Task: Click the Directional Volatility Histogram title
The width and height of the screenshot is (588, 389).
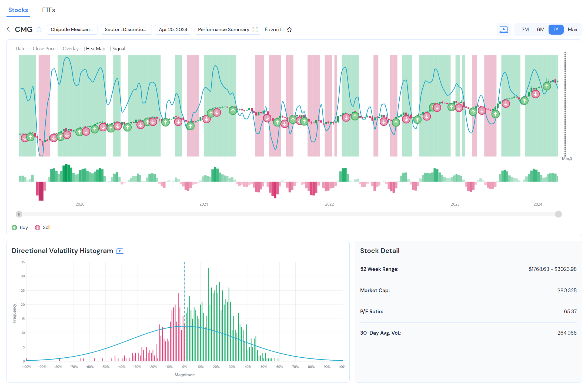Action: click(x=62, y=251)
